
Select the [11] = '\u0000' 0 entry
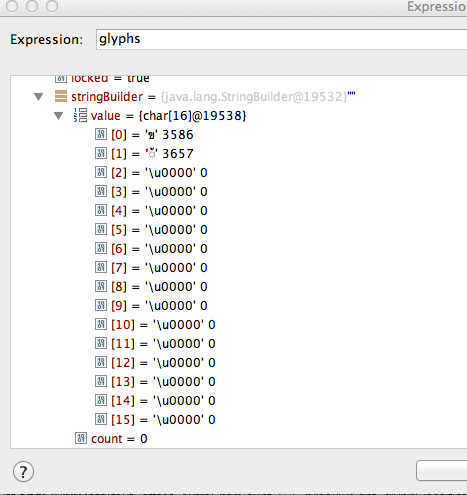(163, 344)
